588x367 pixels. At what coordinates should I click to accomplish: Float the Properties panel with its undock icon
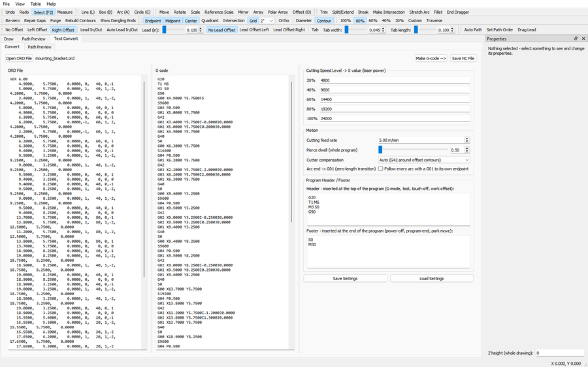(x=576, y=39)
